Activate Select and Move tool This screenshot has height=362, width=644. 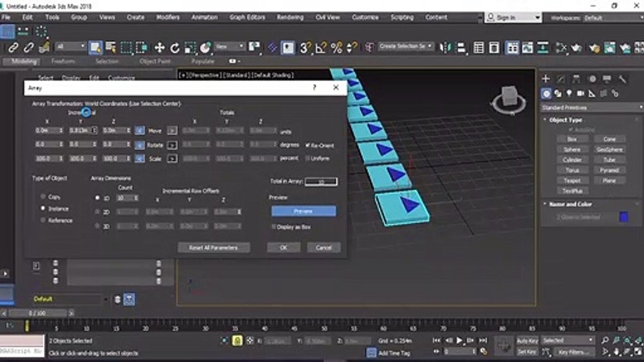(x=159, y=48)
